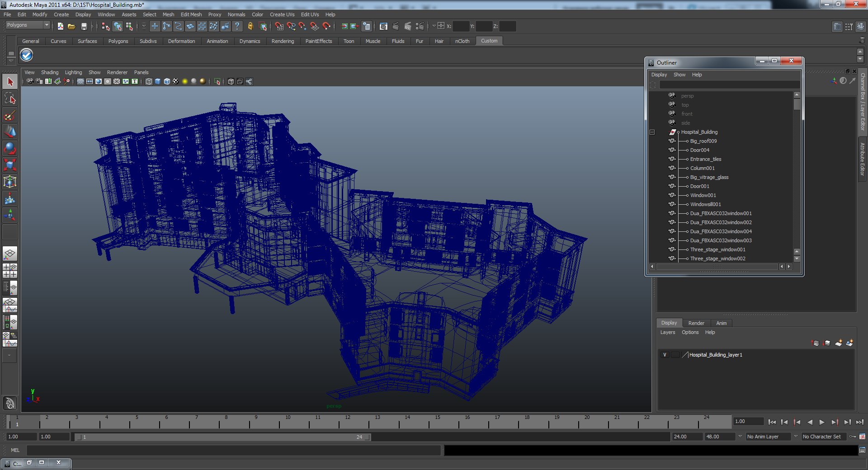Switch to four view pane layout
This screenshot has height=470, width=868.
[10, 271]
